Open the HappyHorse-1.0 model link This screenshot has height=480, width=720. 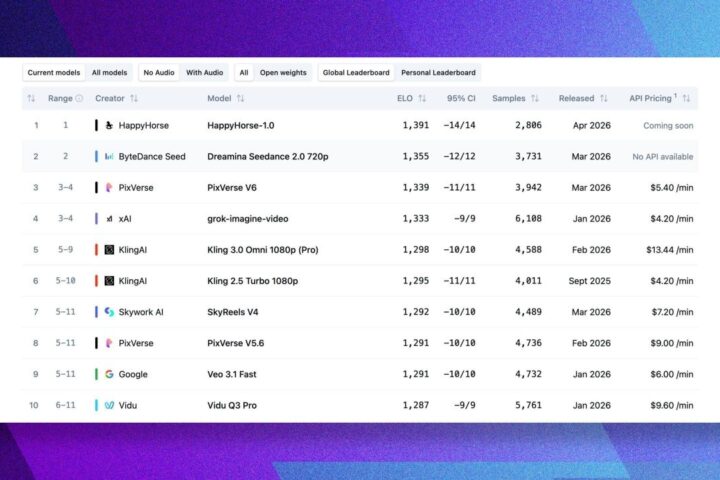pos(241,125)
